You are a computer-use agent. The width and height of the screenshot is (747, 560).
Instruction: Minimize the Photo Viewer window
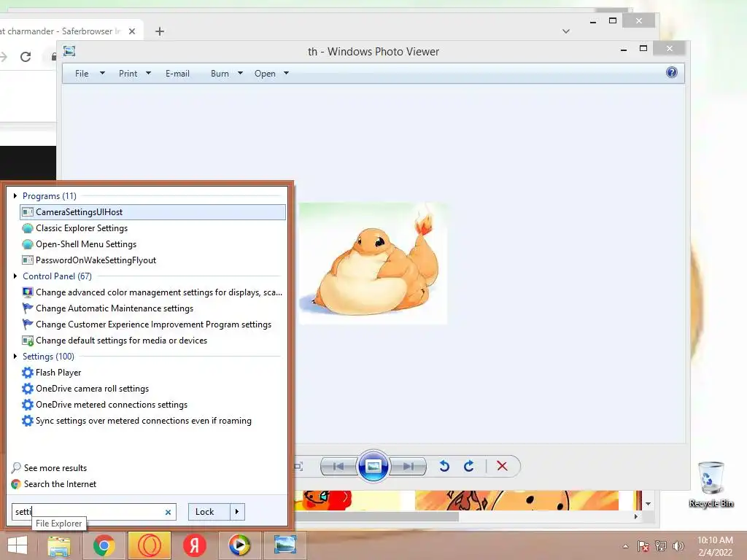click(624, 49)
